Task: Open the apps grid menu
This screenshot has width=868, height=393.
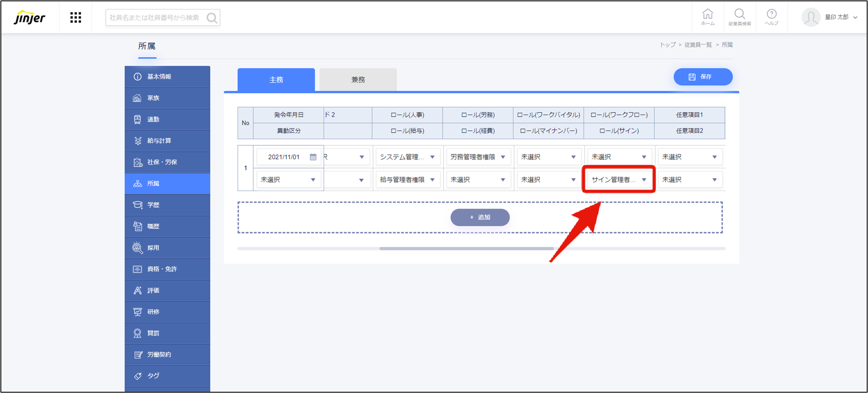Action: [76, 17]
